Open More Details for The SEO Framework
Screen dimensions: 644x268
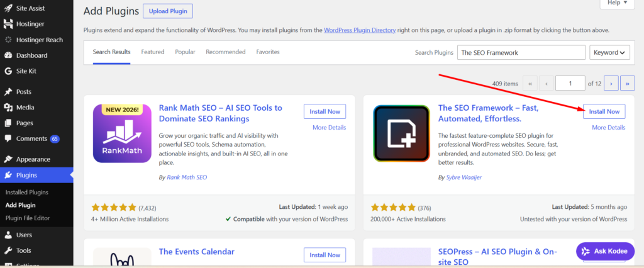(609, 128)
